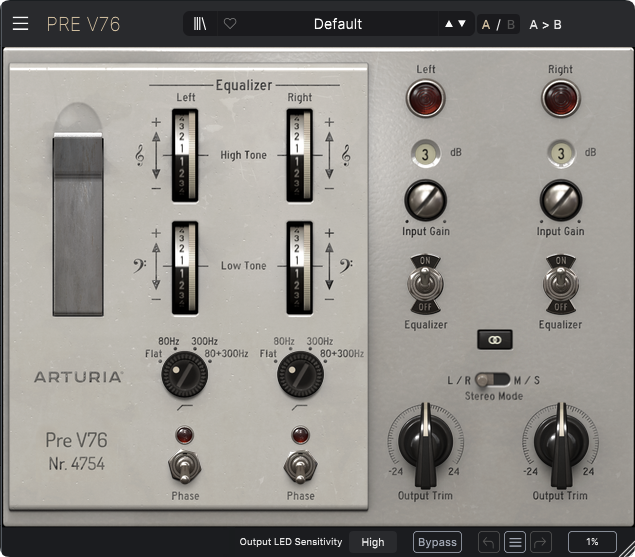Click the PRE V76 plugin title
635x557 pixels.
pos(83,24)
